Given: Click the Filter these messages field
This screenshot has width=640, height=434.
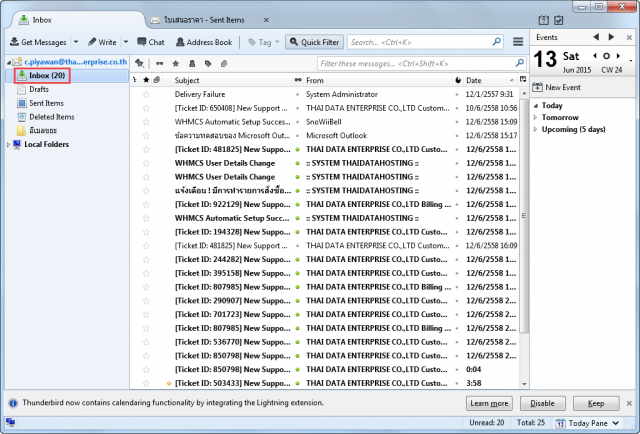Looking at the screenshot, I should coord(422,63).
